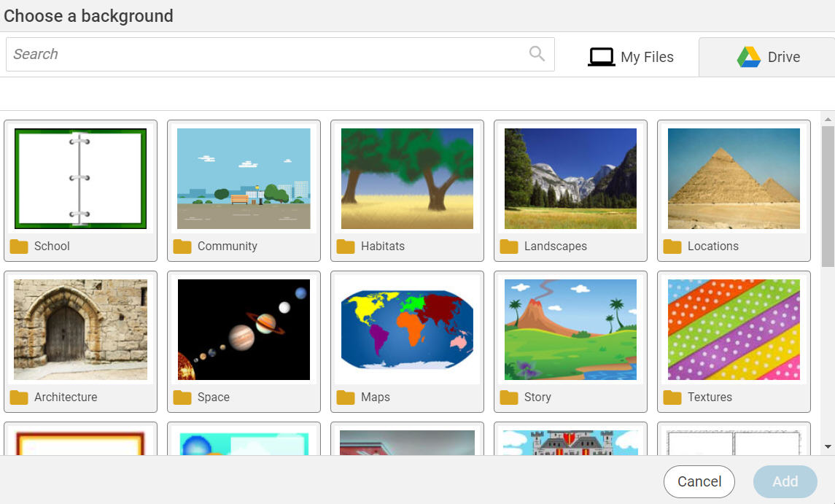Select the School binder thumbnail
The image size is (835, 504).
(x=80, y=179)
